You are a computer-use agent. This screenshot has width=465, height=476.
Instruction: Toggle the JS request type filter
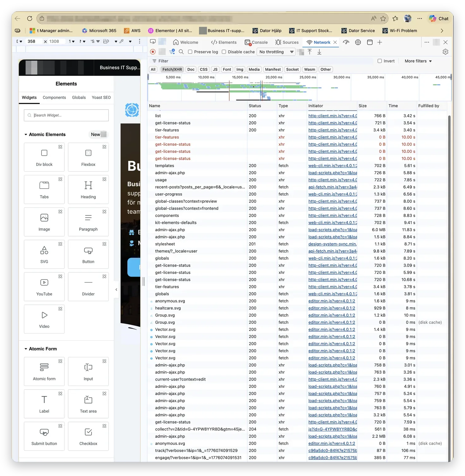(x=215, y=69)
